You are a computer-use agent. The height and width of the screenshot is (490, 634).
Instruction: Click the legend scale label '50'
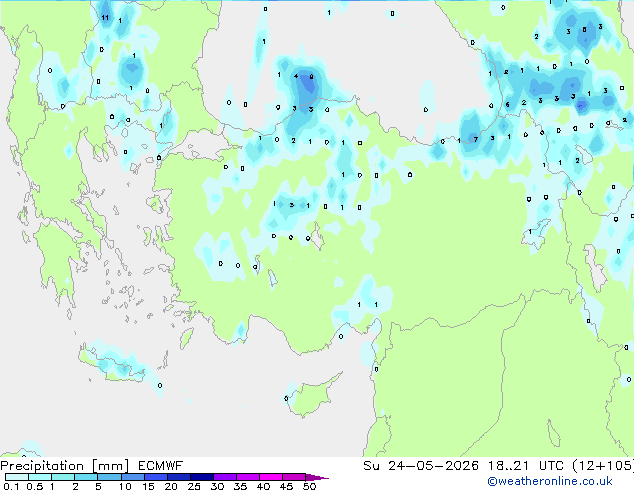(309, 486)
